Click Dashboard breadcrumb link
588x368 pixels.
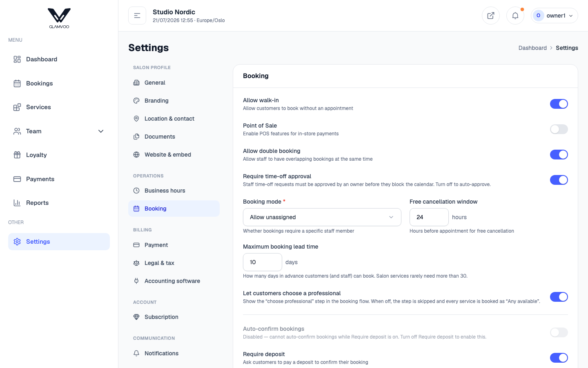click(532, 48)
